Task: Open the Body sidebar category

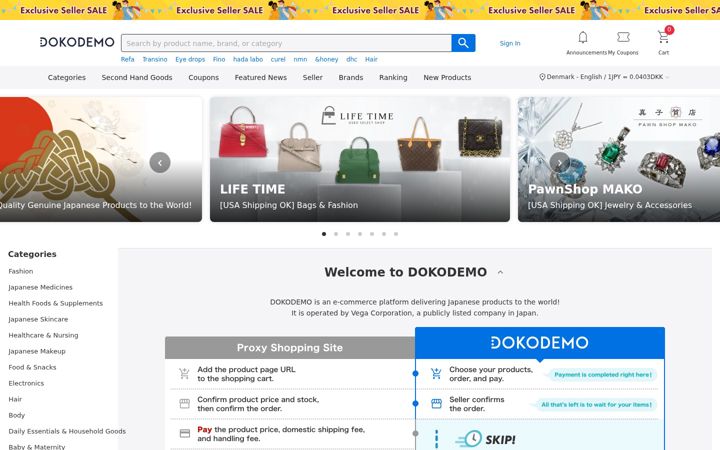Action: (17, 416)
